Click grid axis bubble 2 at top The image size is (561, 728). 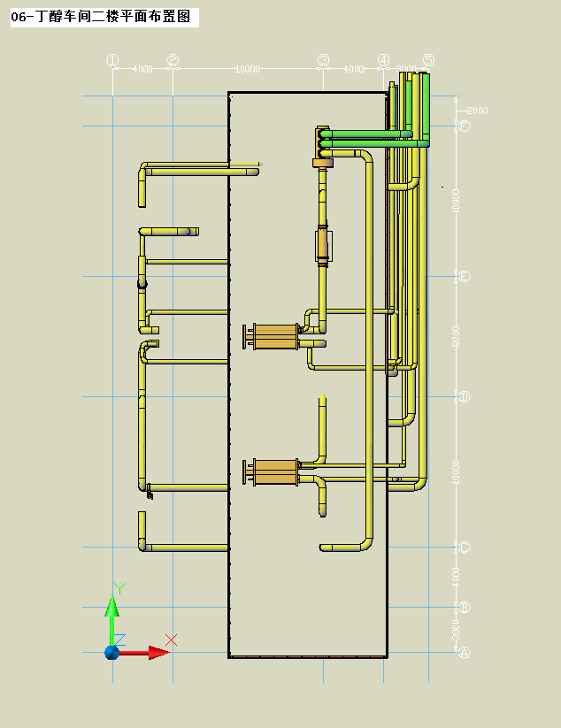click(173, 60)
